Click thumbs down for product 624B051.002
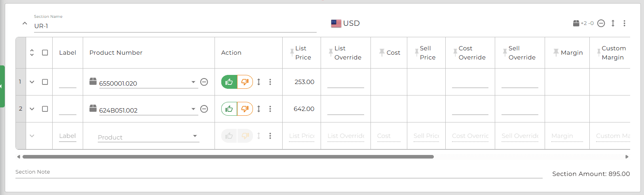This screenshot has height=195, width=644. 245,109
